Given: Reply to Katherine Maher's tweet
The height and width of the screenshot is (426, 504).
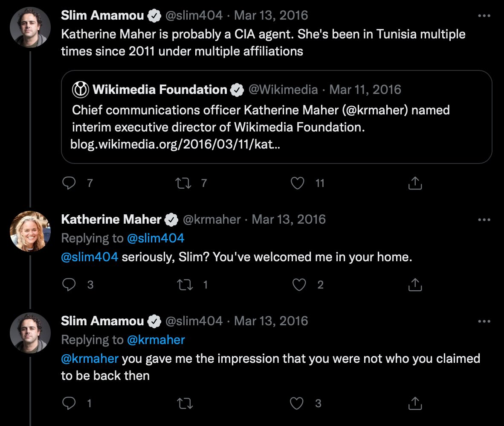Looking at the screenshot, I should (69, 285).
